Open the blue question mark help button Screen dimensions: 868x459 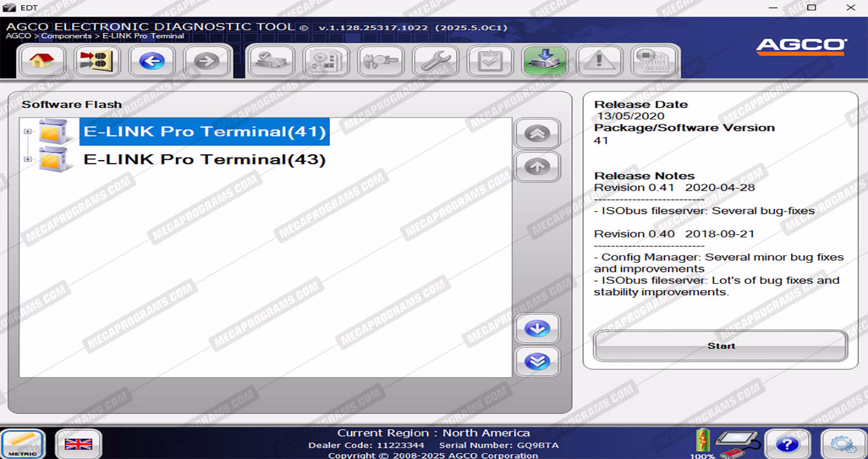point(787,444)
